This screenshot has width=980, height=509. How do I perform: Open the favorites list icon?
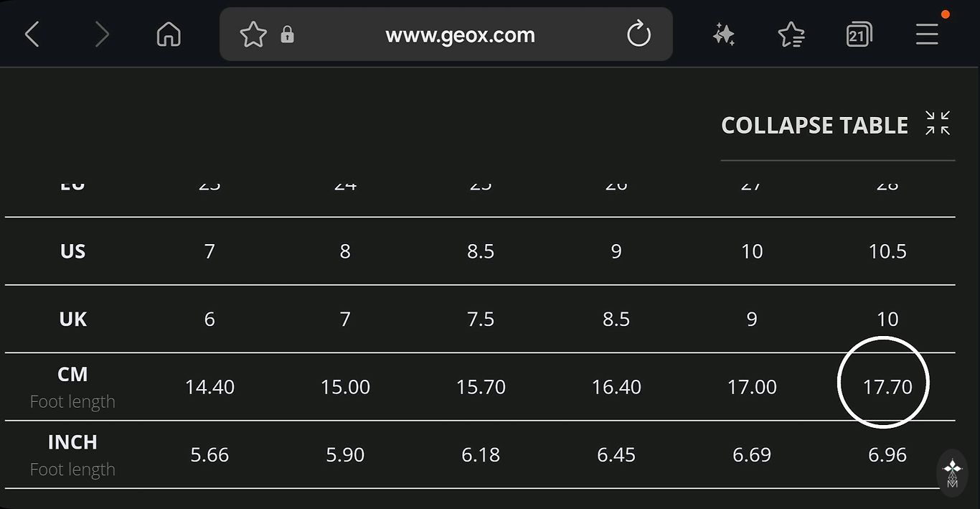[791, 34]
